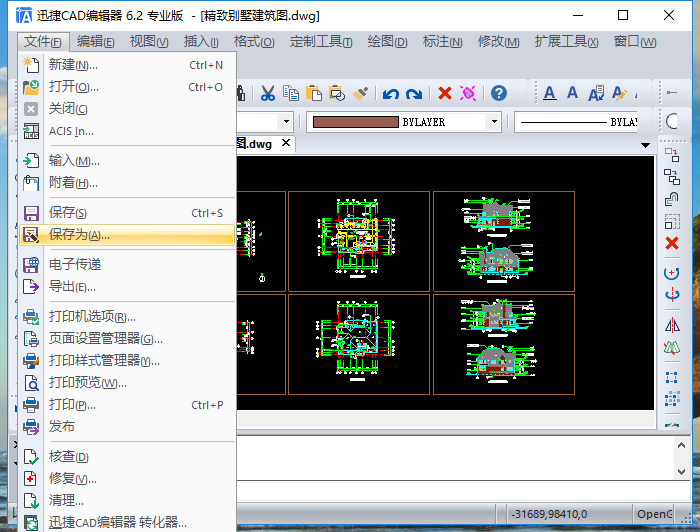This screenshot has height=532, width=700.
Task: Click the ACIS In icon
Action: 31,131
